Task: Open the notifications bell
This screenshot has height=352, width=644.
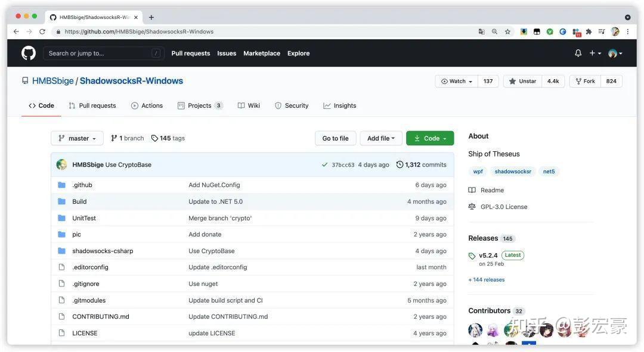Action: pos(578,53)
